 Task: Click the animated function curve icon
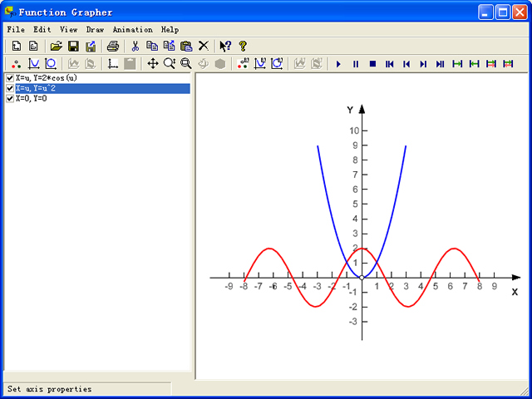pos(260,63)
